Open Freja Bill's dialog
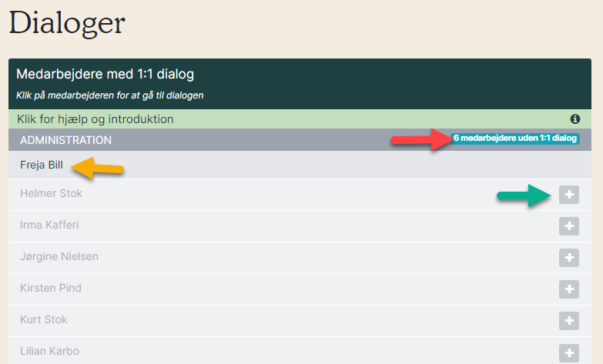 [41, 165]
